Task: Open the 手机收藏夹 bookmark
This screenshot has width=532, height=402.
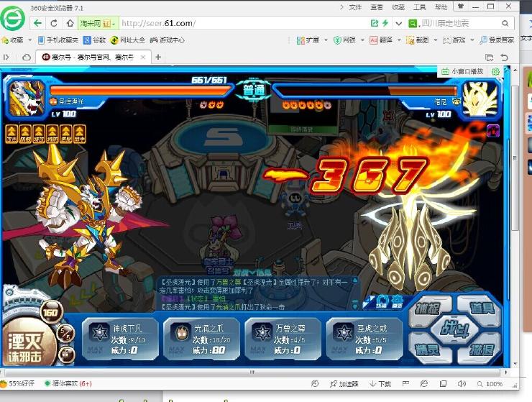Action: [x=58, y=40]
